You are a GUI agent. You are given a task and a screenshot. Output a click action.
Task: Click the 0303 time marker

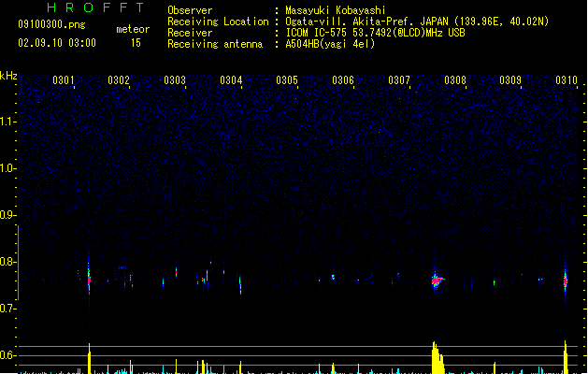(175, 80)
